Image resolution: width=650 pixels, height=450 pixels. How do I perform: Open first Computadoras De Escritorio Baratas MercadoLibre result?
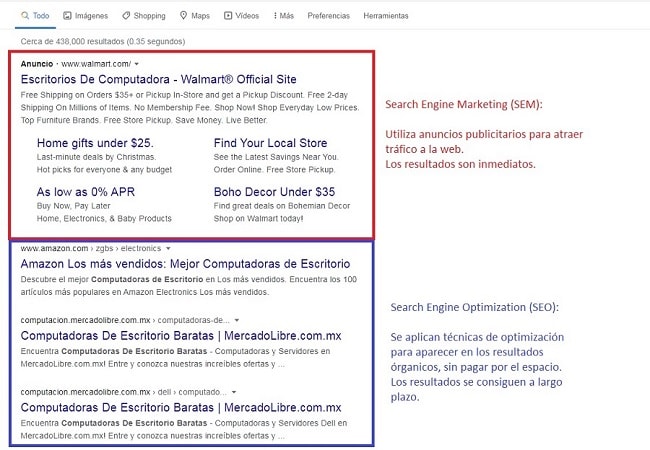(x=181, y=336)
